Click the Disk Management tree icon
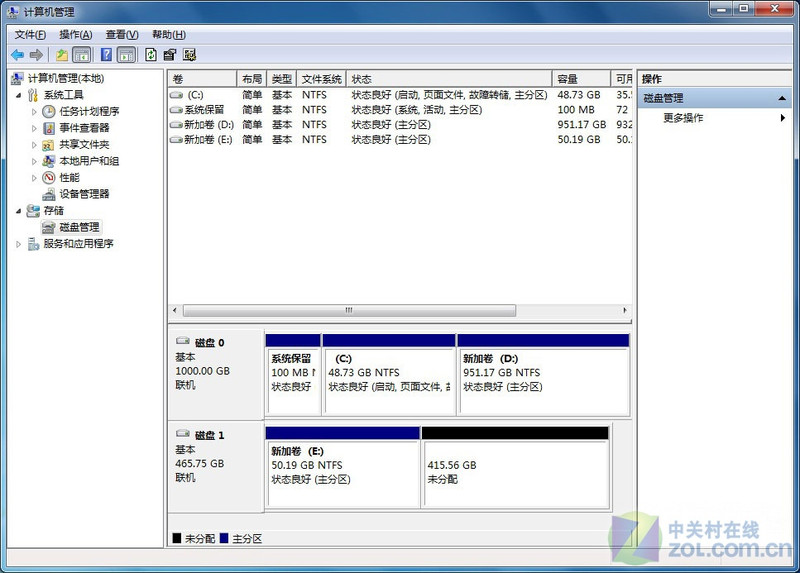This screenshot has width=800, height=573. (x=48, y=227)
